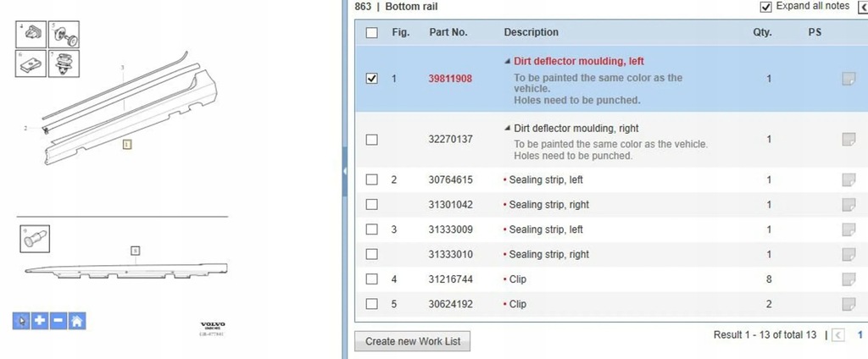The image size is (868, 359).
Task: Collapse the diagram panel with splitter arrow
Action: 345,172
